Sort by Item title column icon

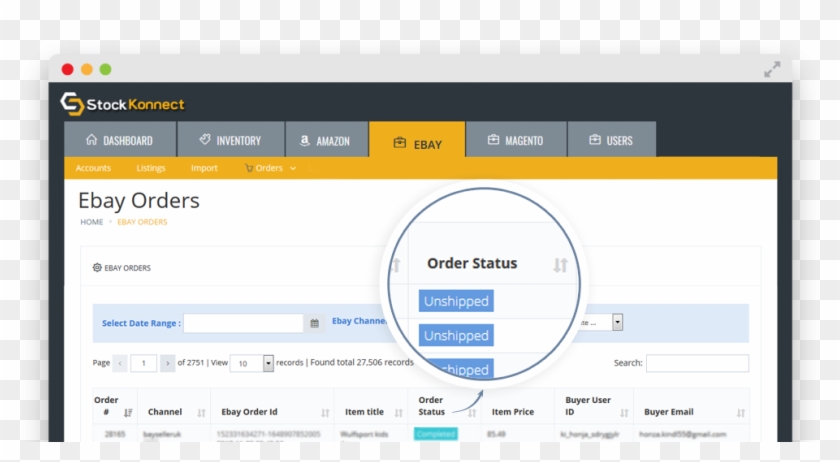[399, 413]
